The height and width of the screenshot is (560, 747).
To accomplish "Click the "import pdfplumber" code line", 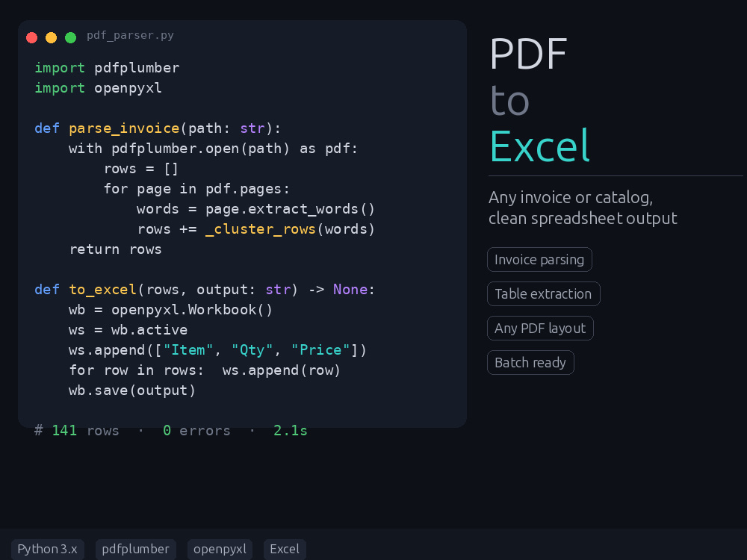I will [107, 68].
